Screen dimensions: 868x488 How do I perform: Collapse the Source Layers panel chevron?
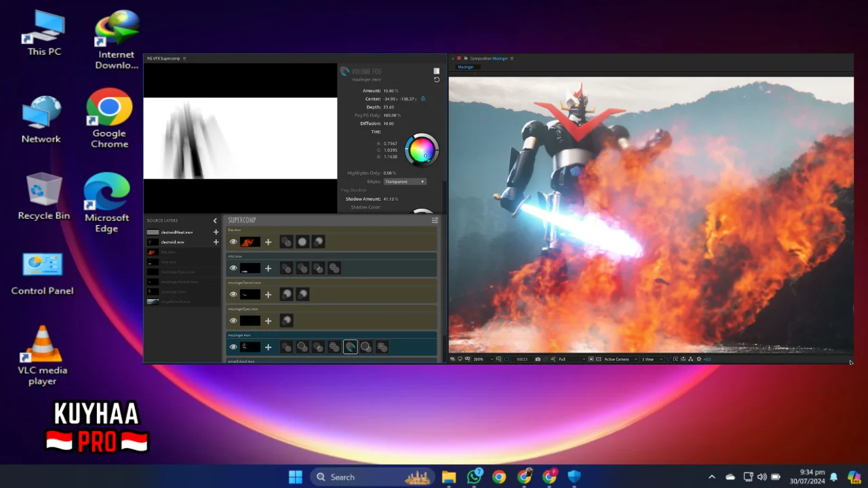click(x=215, y=221)
